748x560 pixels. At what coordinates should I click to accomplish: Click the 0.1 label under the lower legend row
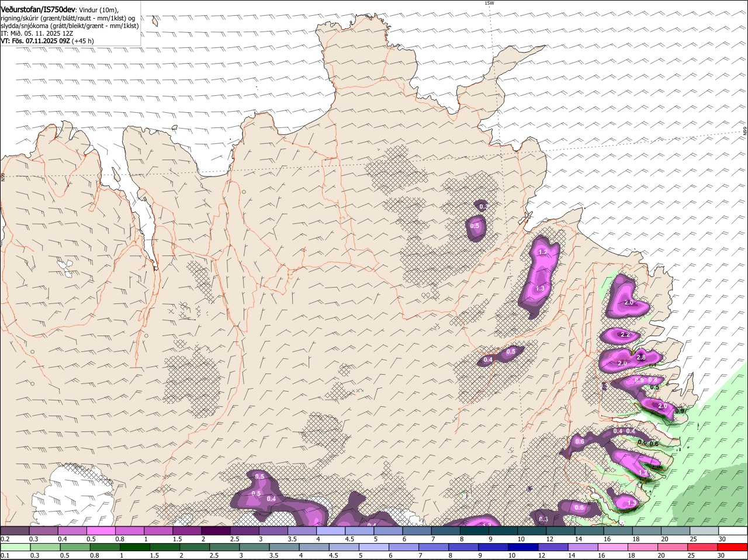(x=5, y=555)
